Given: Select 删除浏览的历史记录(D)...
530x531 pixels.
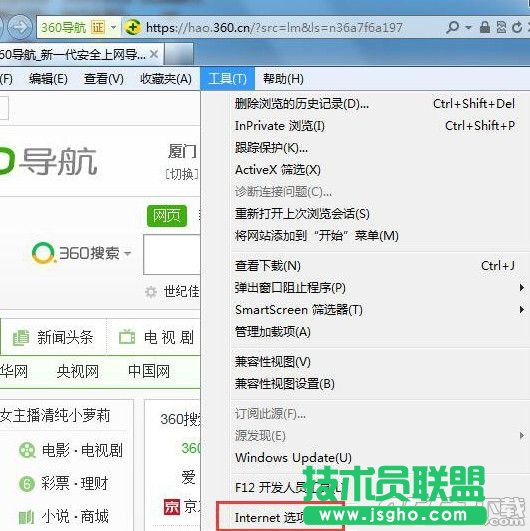Looking at the screenshot, I should pos(375,104).
